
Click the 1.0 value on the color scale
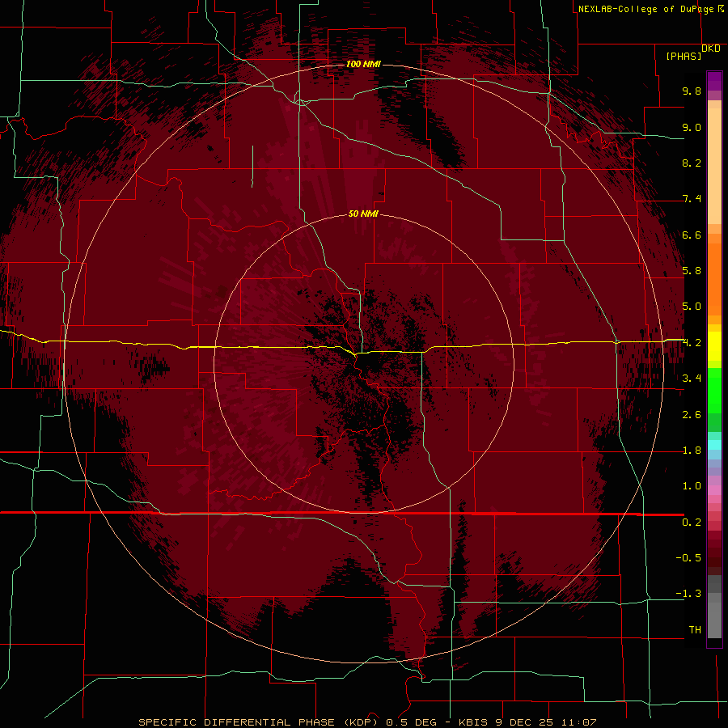[x=692, y=486]
